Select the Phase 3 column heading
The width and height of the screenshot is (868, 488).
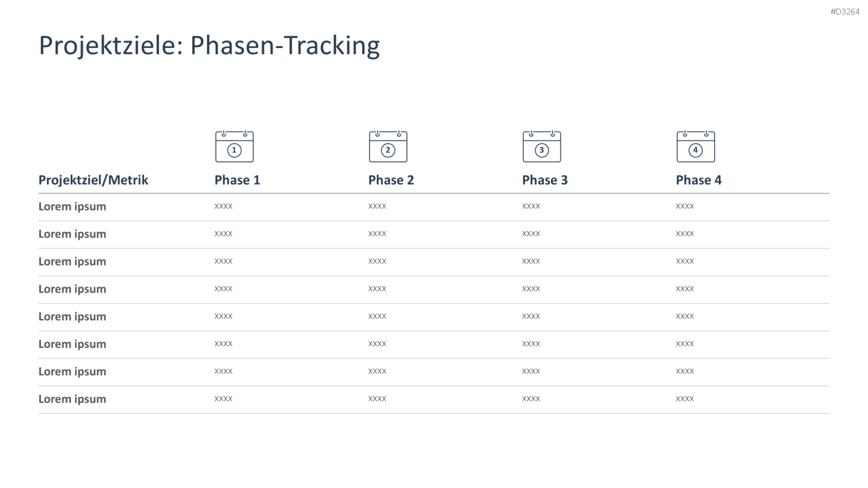pyautogui.click(x=545, y=180)
